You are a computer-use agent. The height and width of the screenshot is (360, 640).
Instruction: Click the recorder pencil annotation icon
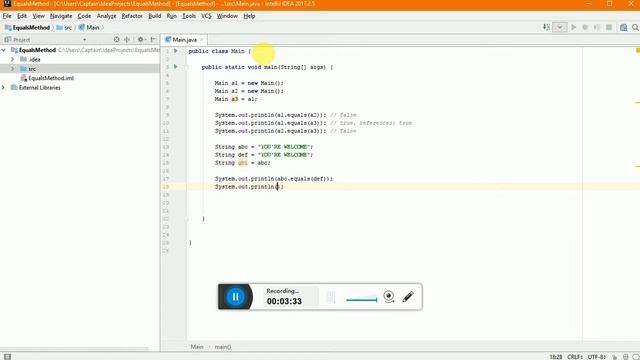coord(408,296)
